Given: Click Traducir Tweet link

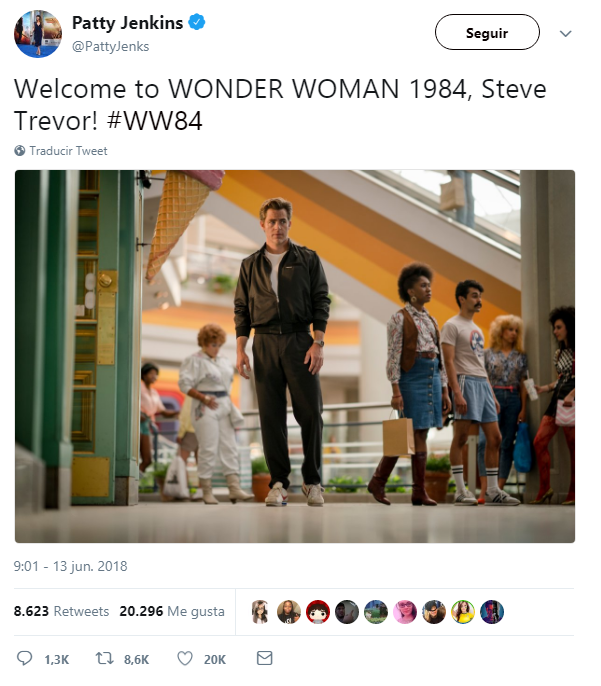Looking at the screenshot, I should 68,151.
